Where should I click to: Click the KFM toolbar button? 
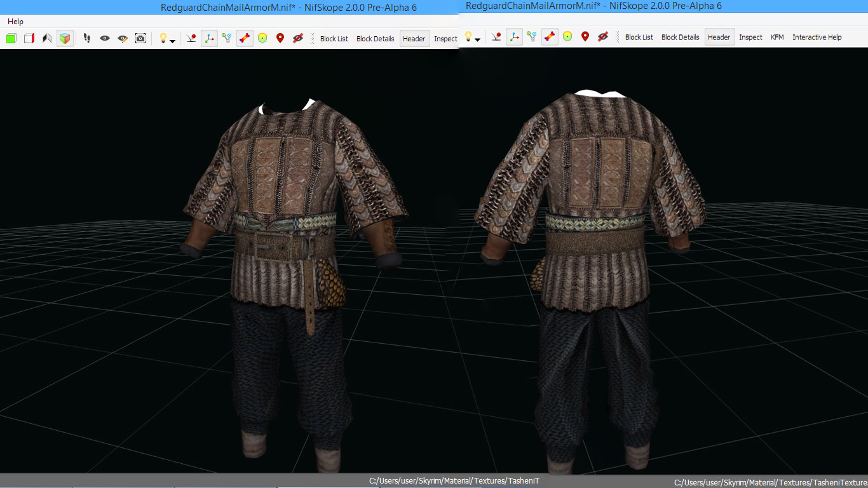(777, 37)
